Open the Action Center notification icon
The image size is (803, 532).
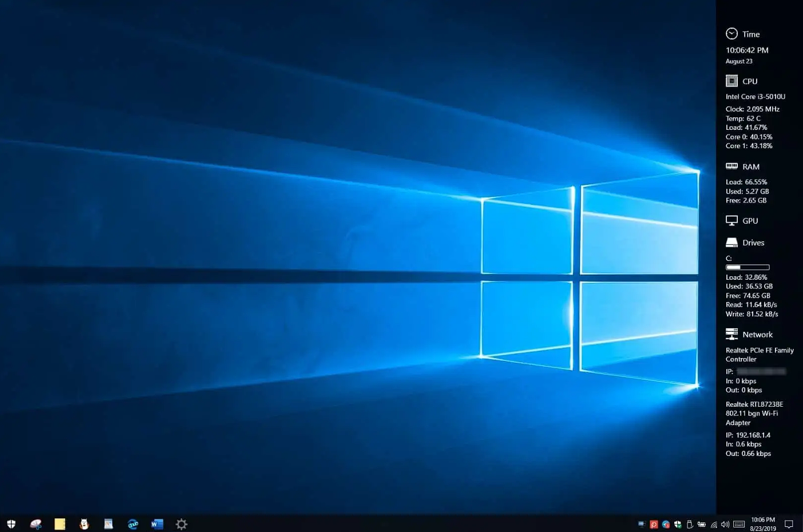pos(789,524)
